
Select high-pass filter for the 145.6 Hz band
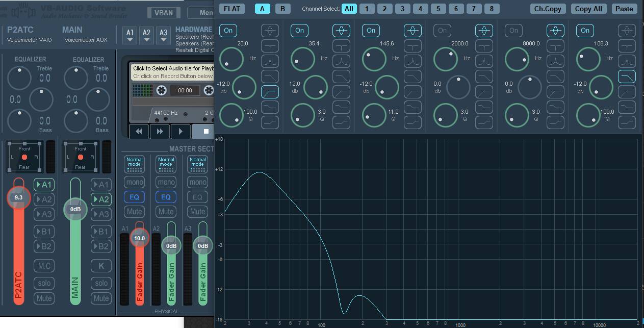[413, 92]
